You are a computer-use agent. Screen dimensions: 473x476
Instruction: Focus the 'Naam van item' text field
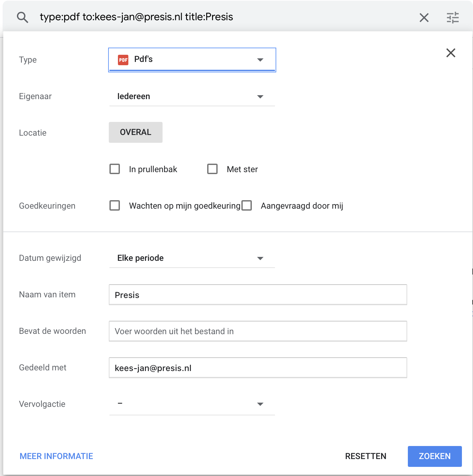click(258, 295)
